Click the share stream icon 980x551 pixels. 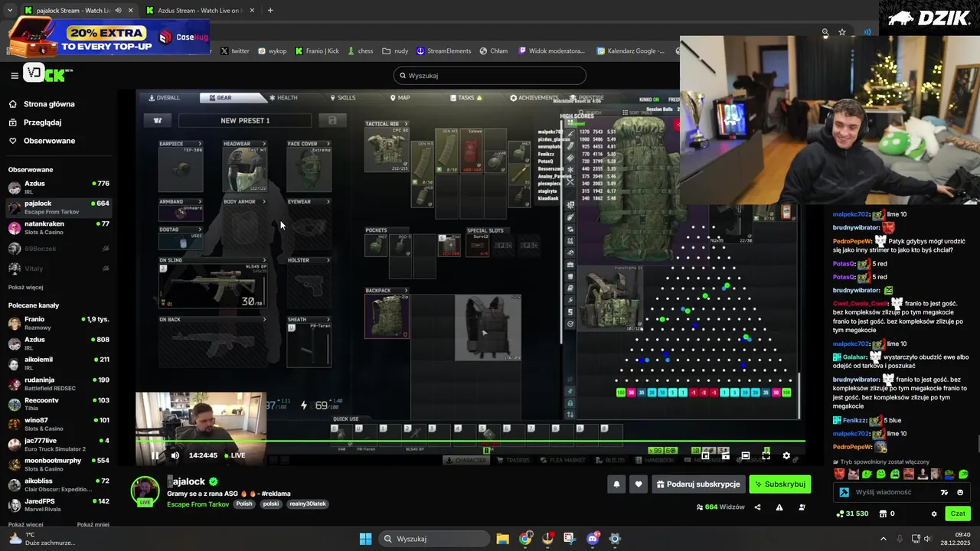(x=758, y=507)
